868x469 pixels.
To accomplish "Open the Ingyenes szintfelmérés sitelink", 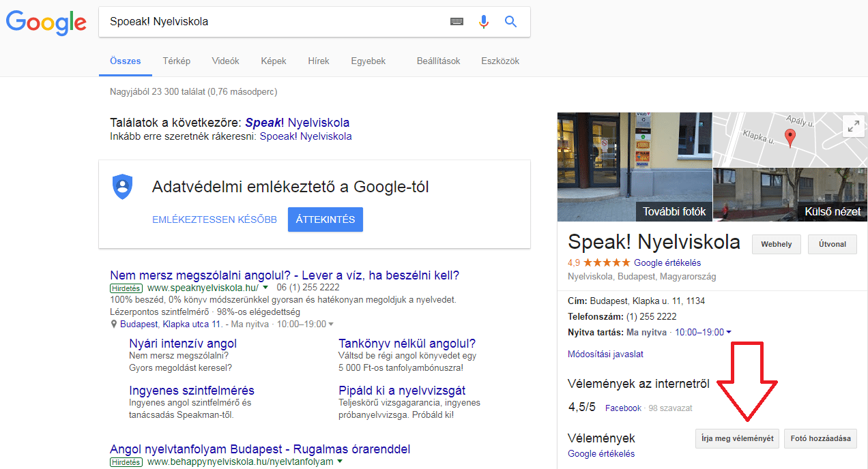I will (x=192, y=391).
